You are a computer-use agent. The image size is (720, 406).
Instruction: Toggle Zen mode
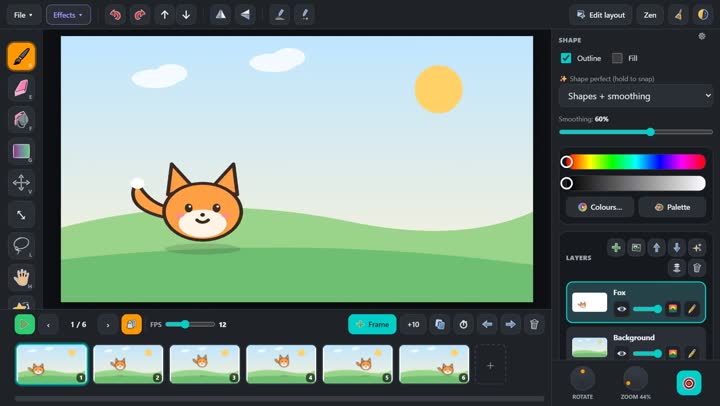[650, 15]
